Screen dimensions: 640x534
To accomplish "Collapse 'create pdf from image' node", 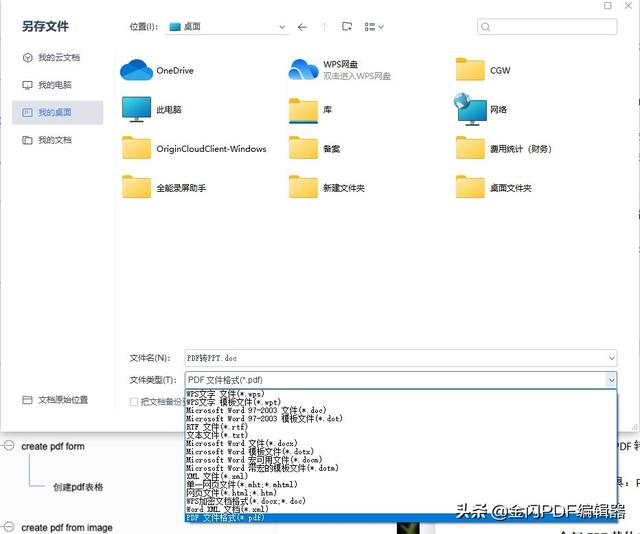I will [9, 527].
